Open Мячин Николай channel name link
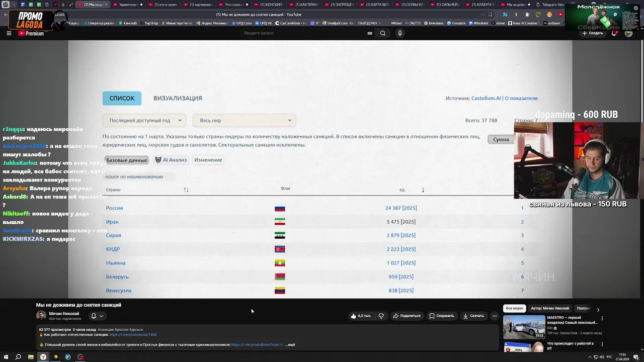Screen dimensions: 644x362 (x=64, y=313)
